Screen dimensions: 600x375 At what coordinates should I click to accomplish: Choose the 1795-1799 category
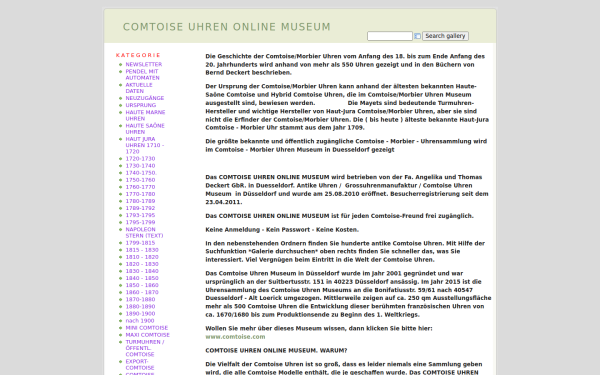[x=140, y=222]
